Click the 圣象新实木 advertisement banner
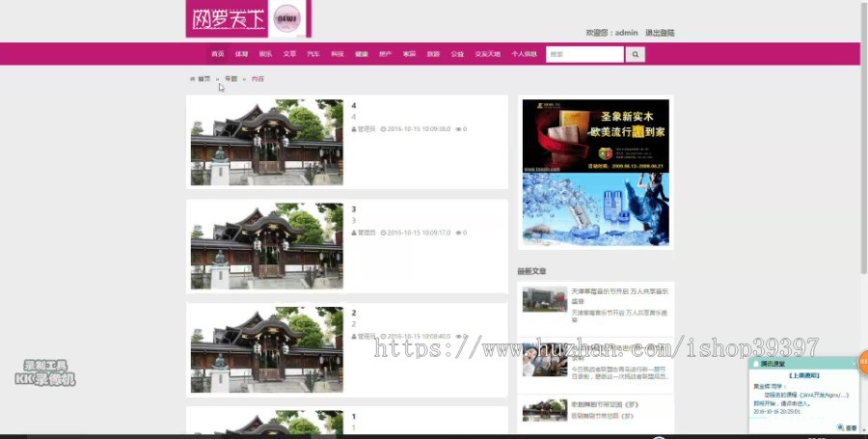868x439 pixels. click(x=596, y=136)
